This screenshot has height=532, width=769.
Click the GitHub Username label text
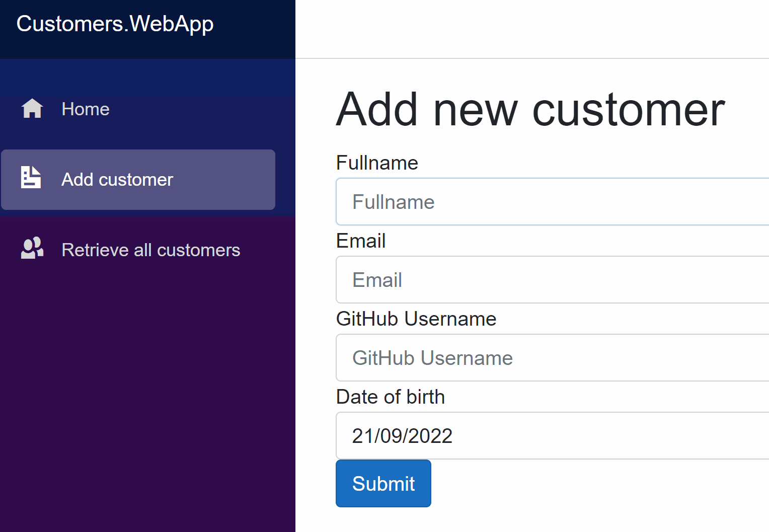(416, 319)
